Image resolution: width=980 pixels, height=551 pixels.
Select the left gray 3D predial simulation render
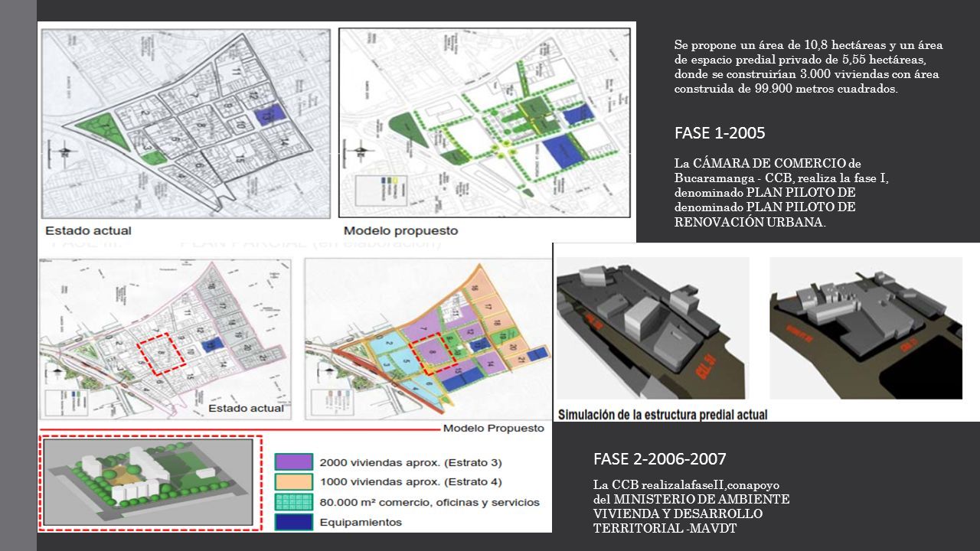[653, 328]
